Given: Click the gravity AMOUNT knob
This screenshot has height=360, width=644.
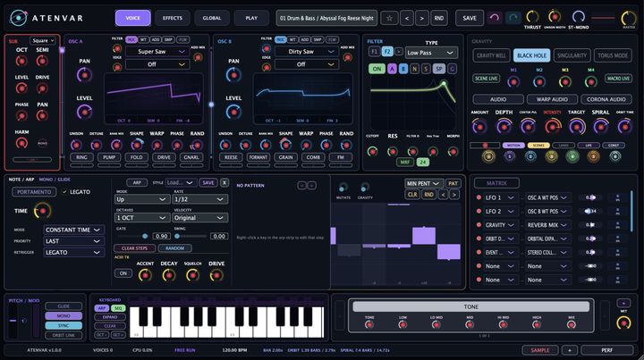Looking at the screenshot, I should (x=479, y=126).
